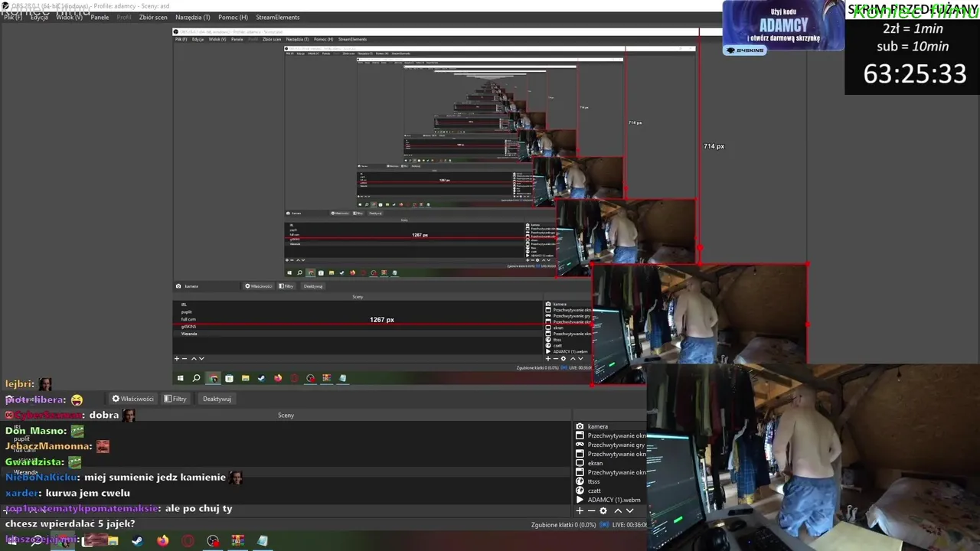Open the Panele menu in the outermost OBS menu bar

(x=100, y=17)
